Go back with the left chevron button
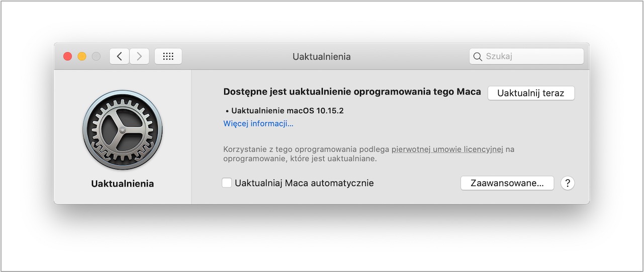 [x=119, y=56]
